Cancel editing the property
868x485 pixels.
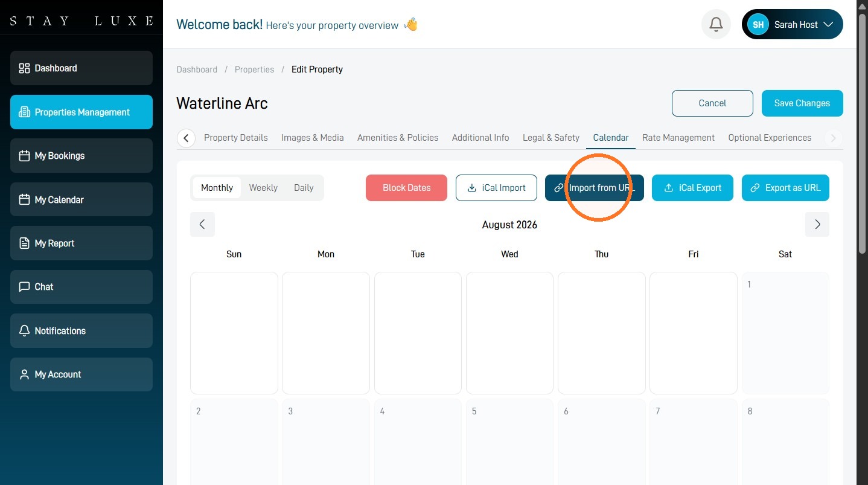[x=712, y=103]
